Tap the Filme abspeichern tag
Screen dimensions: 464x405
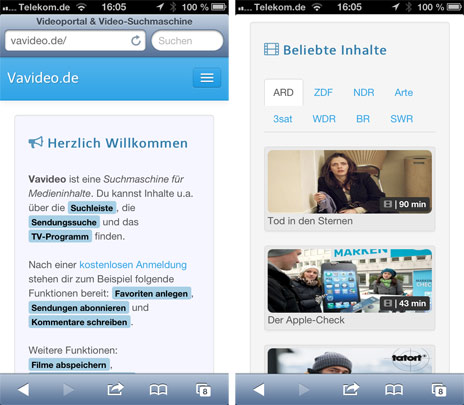pyautogui.click(x=69, y=365)
